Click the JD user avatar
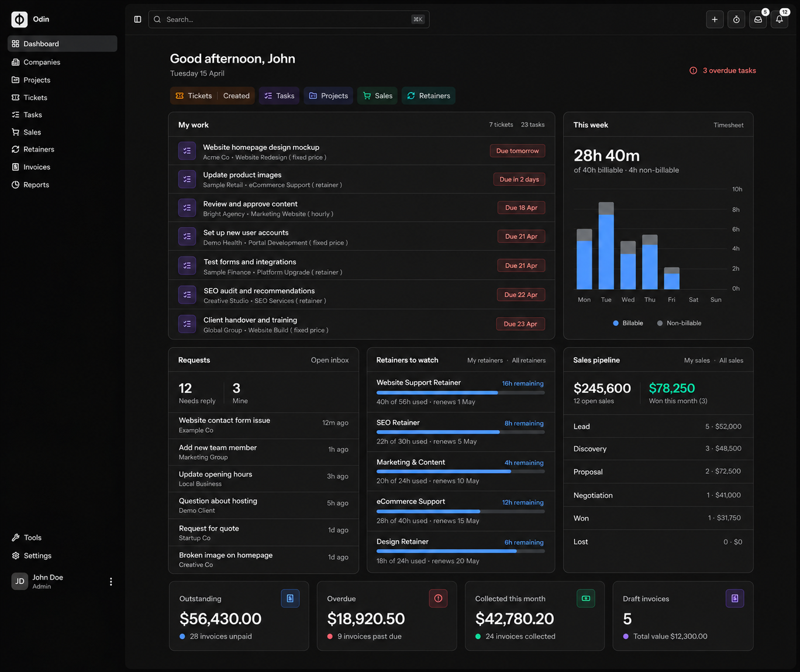800x672 pixels. [20, 581]
